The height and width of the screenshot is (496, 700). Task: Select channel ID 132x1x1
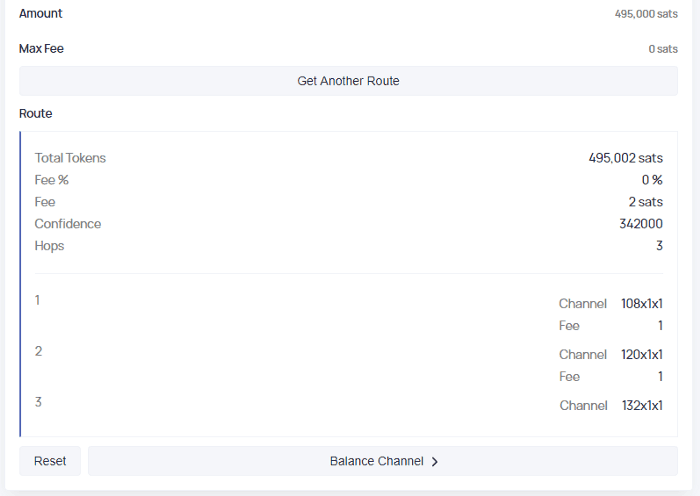pyautogui.click(x=642, y=405)
